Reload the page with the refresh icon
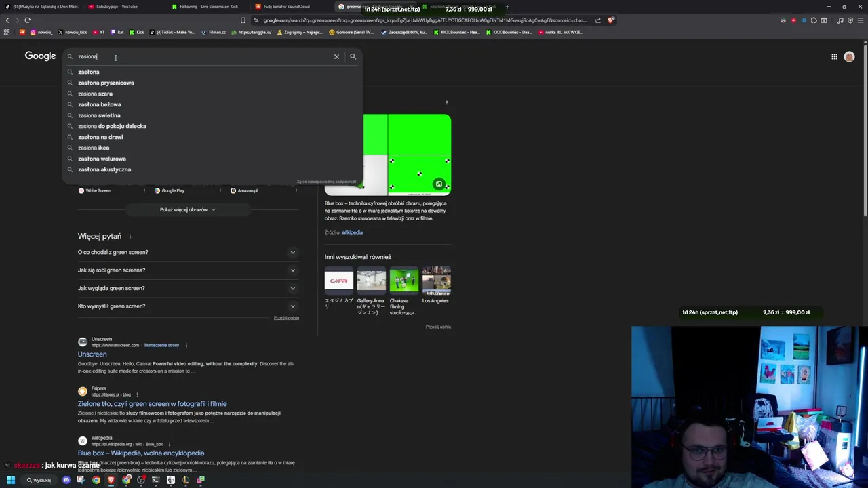Viewport: 868px width, 488px height. tap(27, 20)
